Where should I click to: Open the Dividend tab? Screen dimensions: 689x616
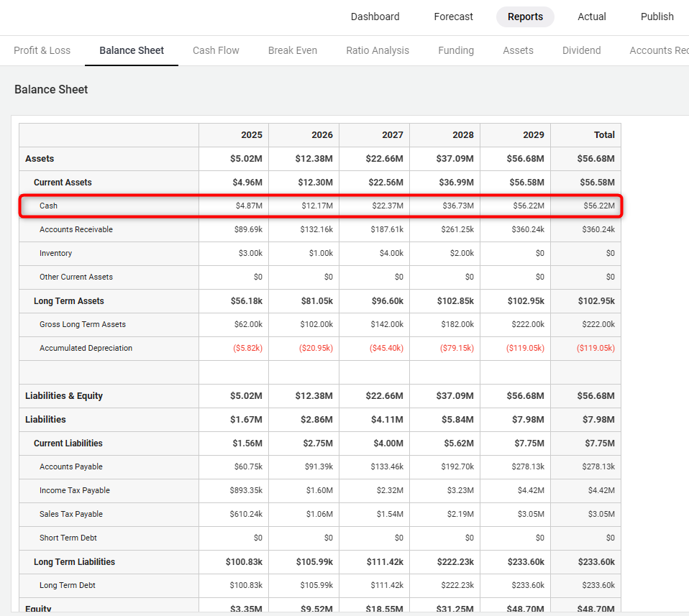click(x=581, y=50)
